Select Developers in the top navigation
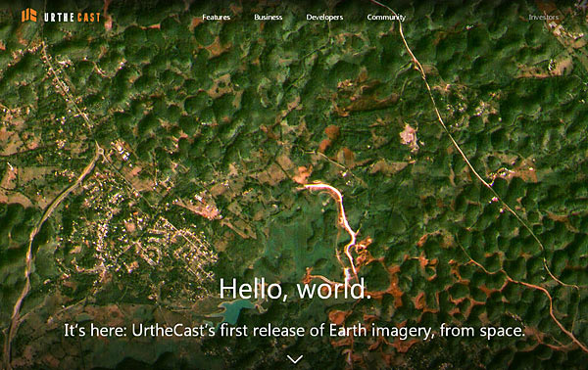 324,18
